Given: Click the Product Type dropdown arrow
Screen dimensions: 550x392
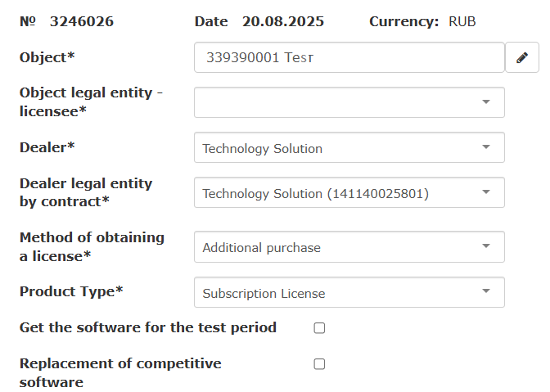Looking at the screenshot, I should pyautogui.click(x=485, y=292).
